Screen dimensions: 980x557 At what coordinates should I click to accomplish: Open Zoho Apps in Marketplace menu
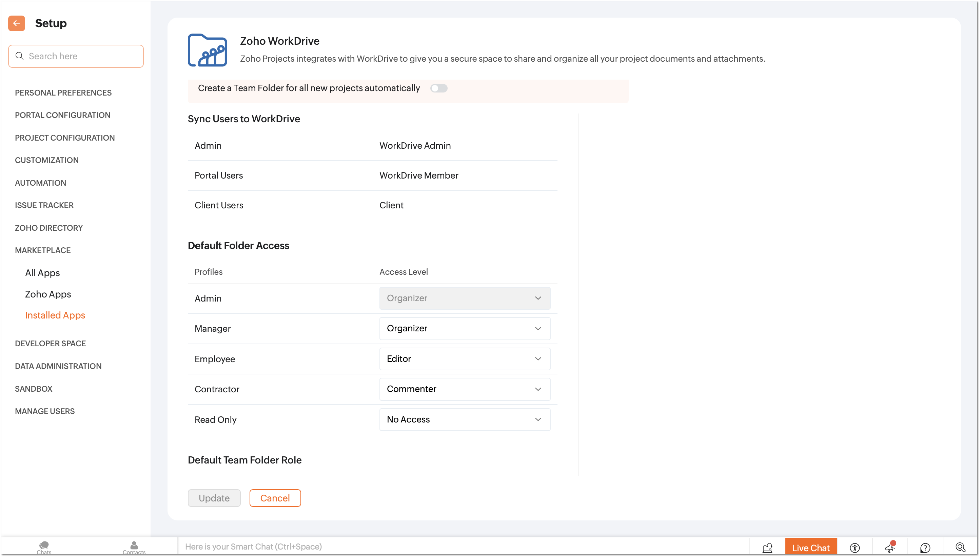48,294
